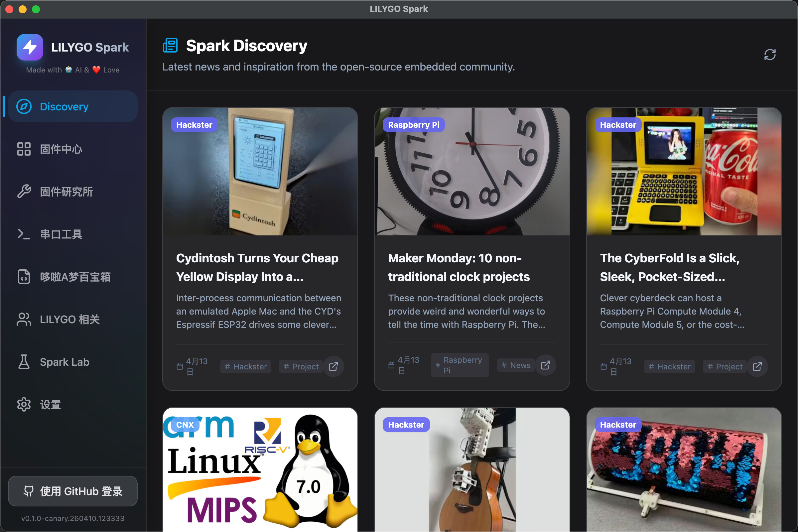Click 4月13日 date on Cydintosh card
The width and height of the screenshot is (798, 532).
(x=197, y=366)
